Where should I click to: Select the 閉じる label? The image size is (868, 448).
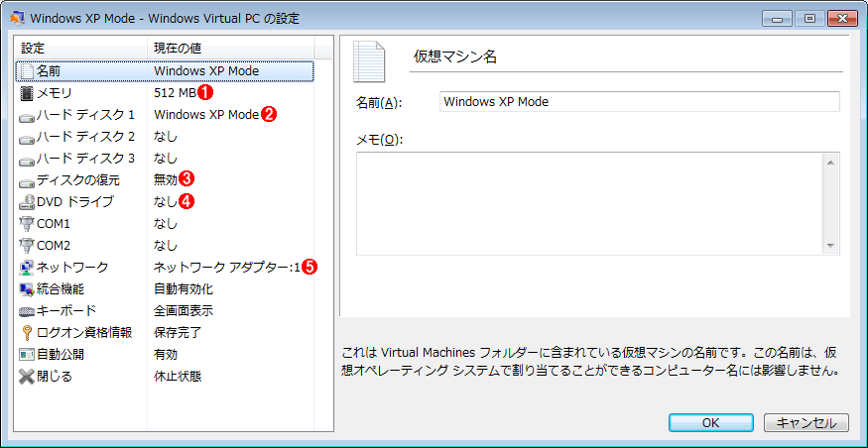[55, 377]
